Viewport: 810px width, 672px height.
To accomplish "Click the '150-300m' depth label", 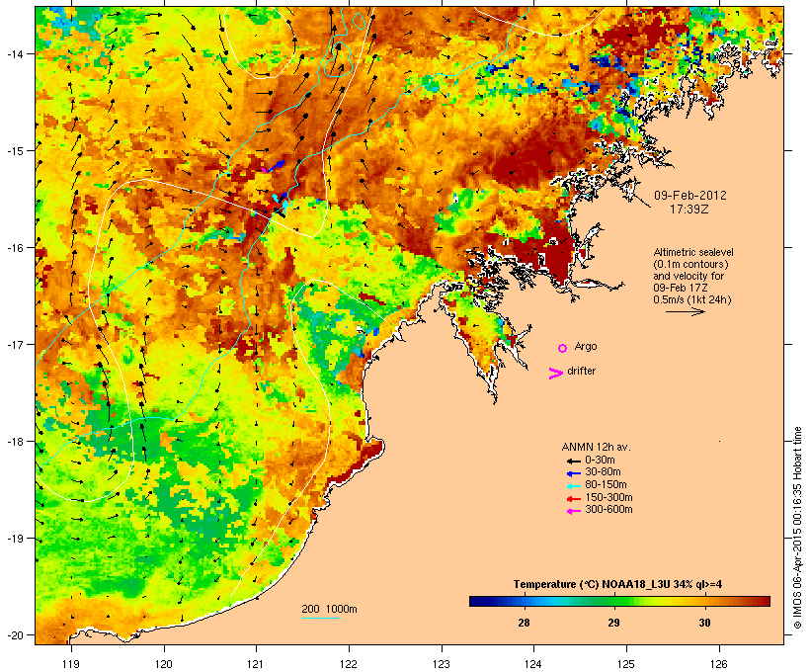I will coord(608,497).
